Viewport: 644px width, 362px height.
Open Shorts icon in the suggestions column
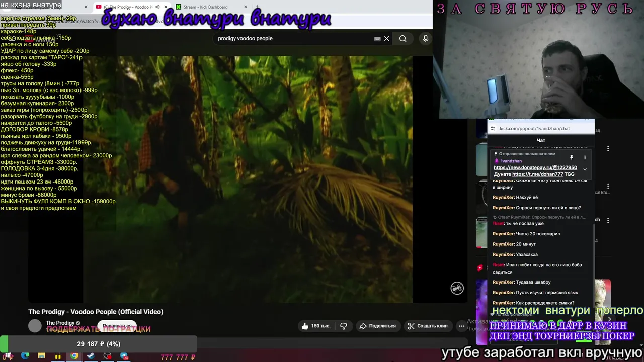pos(480,268)
